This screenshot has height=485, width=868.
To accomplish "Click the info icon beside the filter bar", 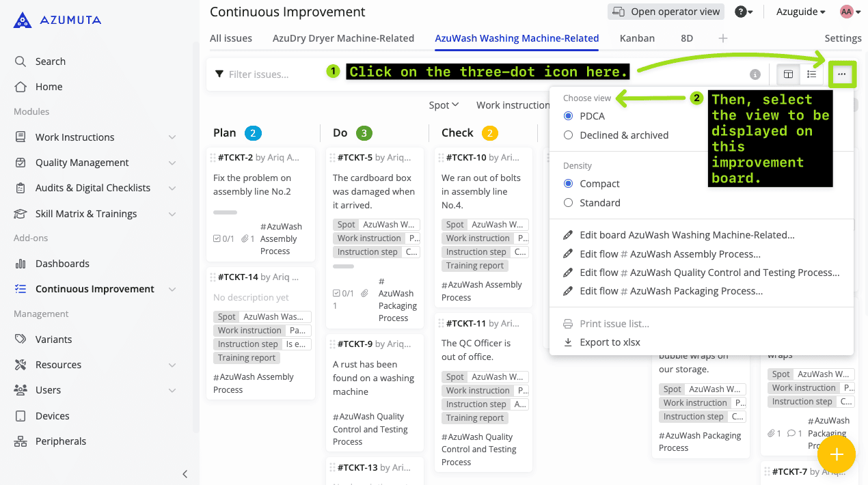I will click(755, 74).
